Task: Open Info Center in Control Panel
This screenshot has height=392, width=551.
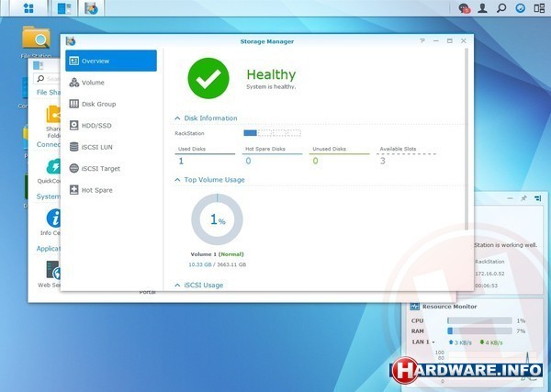Action: tap(51, 222)
